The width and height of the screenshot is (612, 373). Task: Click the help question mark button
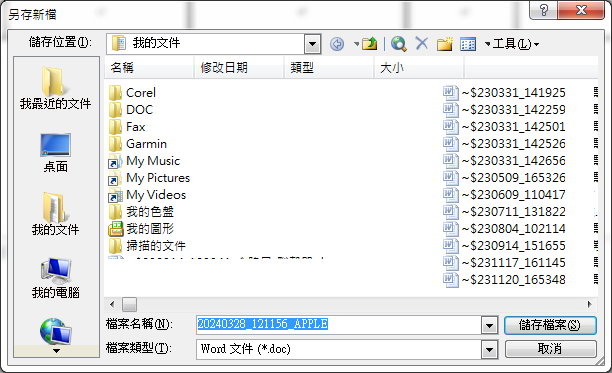[x=543, y=10]
